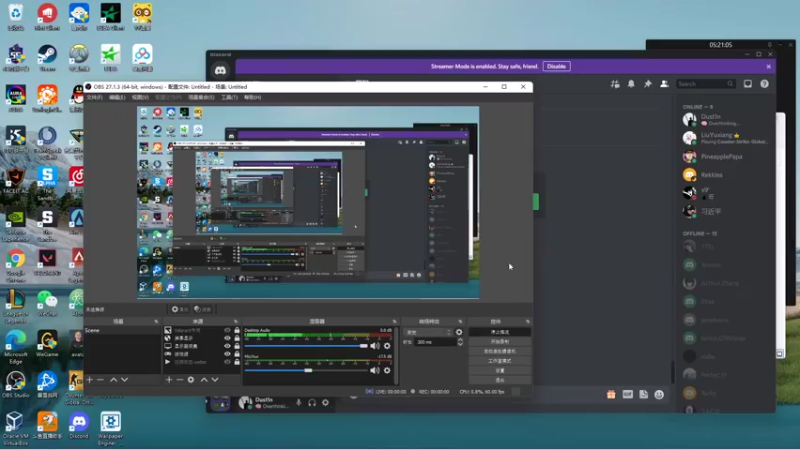The width and height of the screenshot is (800, 450).
Task: Open Desktop Audio settings gear
Action: (387, 346)
